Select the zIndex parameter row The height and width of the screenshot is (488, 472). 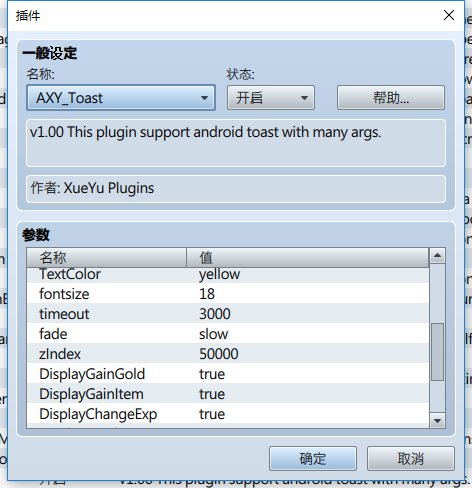pos(228,354)
